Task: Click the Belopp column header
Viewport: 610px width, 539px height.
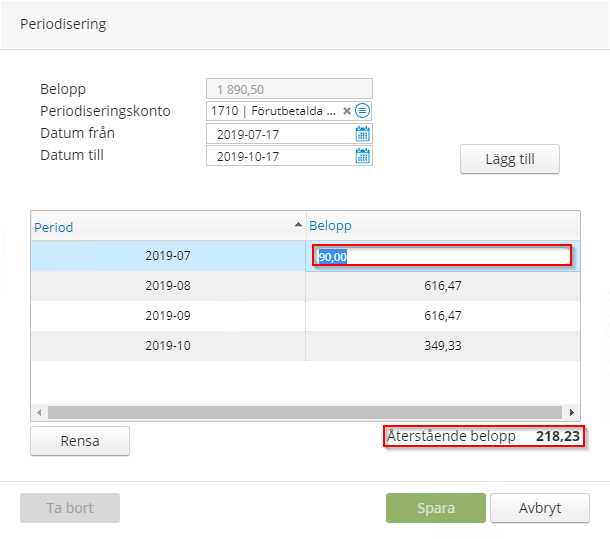Action: pos(442,226)
